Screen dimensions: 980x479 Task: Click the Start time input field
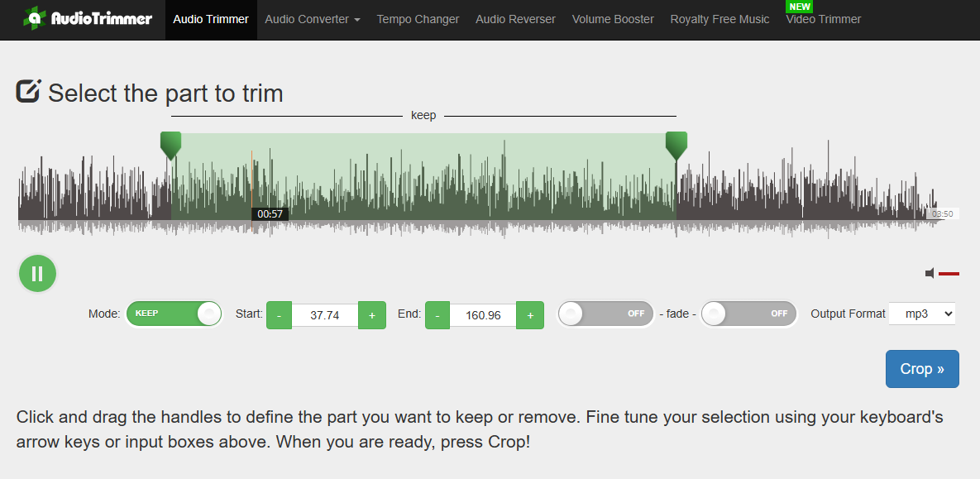[x=325, y=315]
